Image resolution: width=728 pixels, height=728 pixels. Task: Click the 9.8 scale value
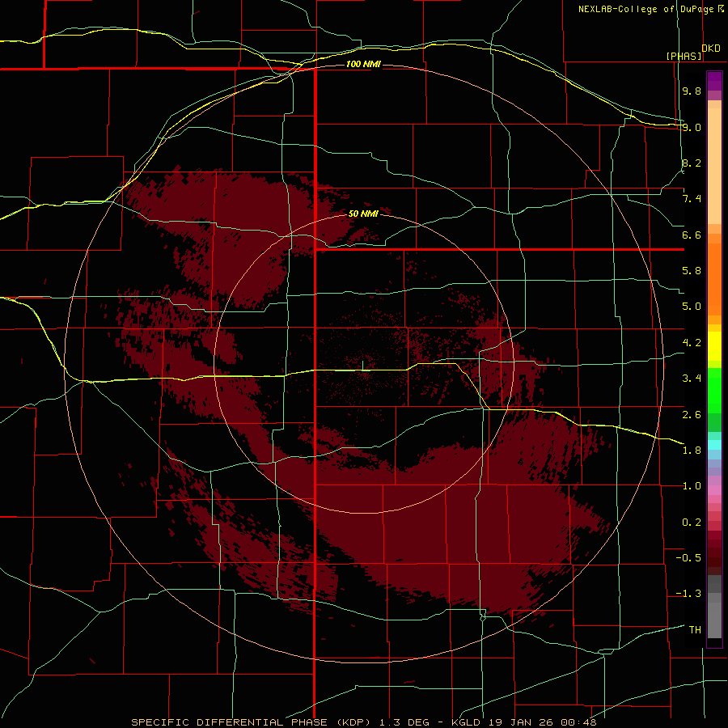[692, 91]
